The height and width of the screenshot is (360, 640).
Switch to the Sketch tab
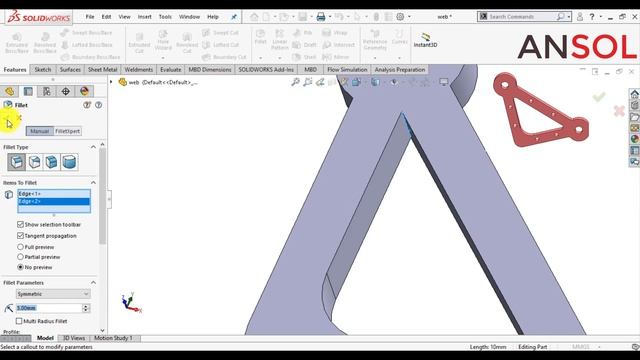42,70
